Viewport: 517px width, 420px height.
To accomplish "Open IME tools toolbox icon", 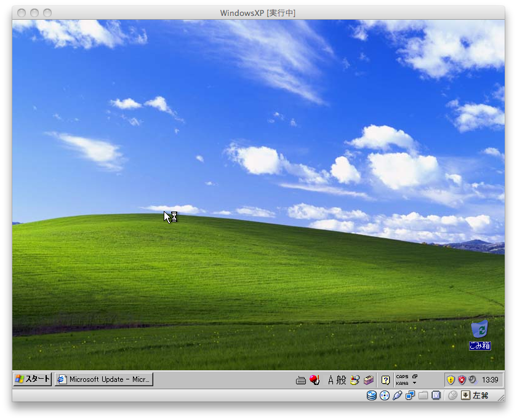I will click(368, 380).
